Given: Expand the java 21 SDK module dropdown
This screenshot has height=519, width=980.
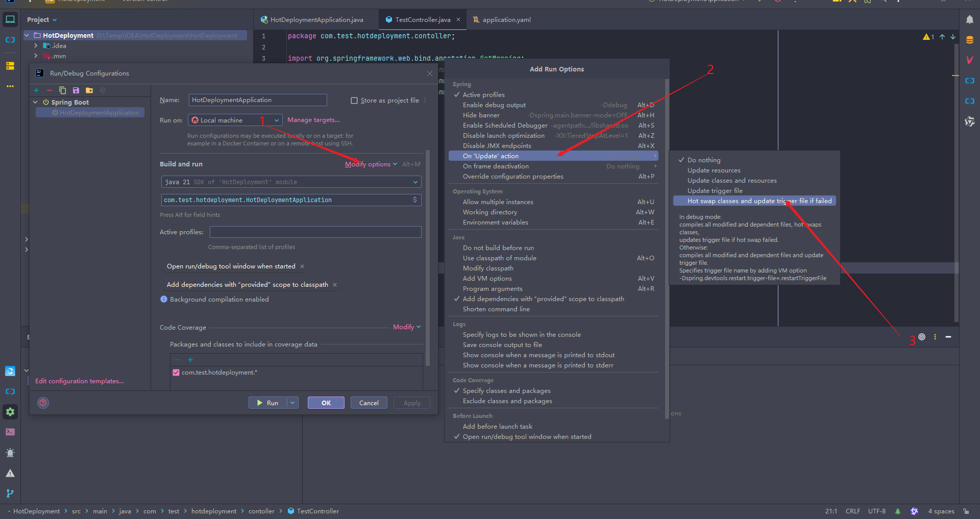Looking at the screenshot, I should click(291, 182).
